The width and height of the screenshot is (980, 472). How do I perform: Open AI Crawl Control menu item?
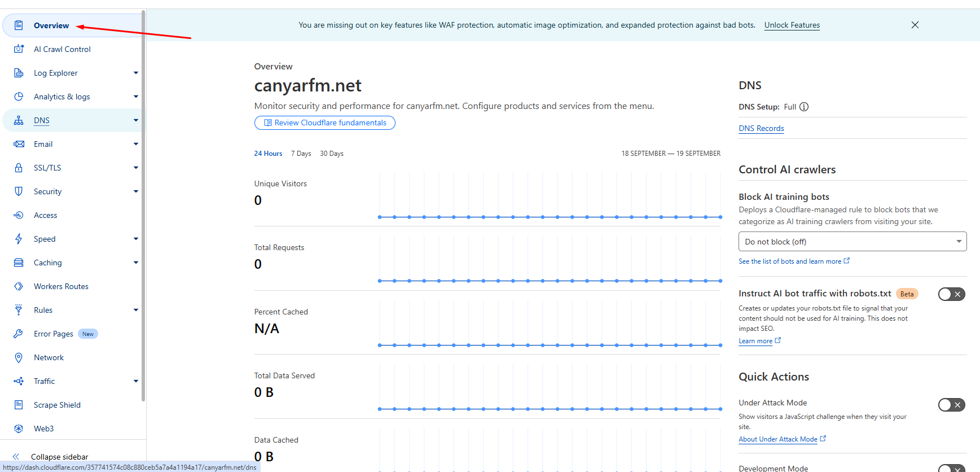[73, 49]
